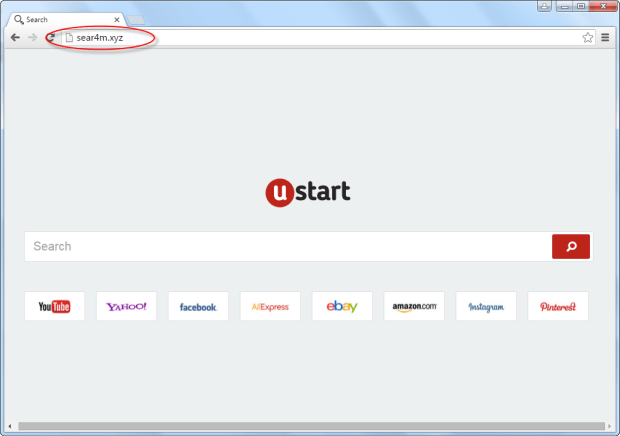Click the scrollbar left arrow
This screenshot has width=620, height=436.
pos(9,426)
